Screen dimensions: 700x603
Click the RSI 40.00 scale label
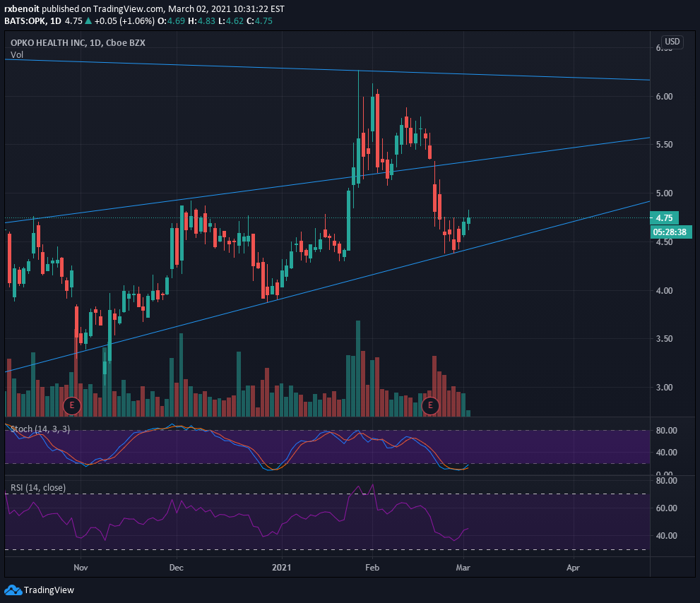pos(666,536)
